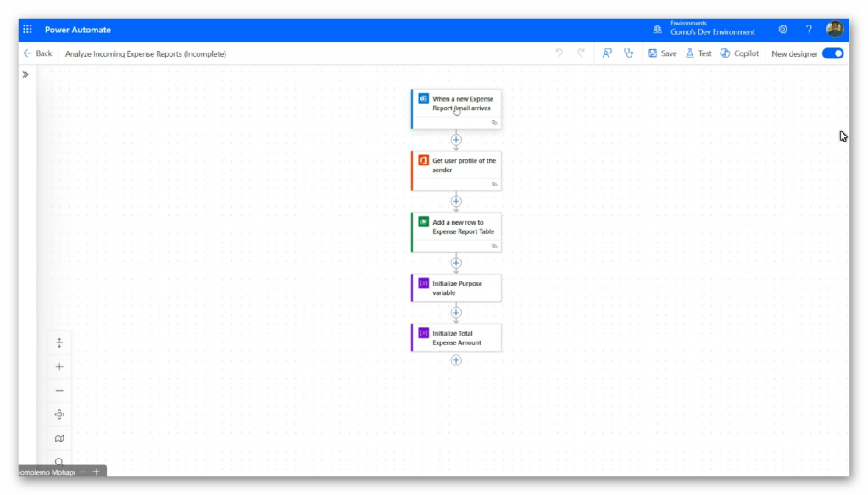
Task: Click the variable icon on Initialize Purpose variable
Action: tap(424, 283)
